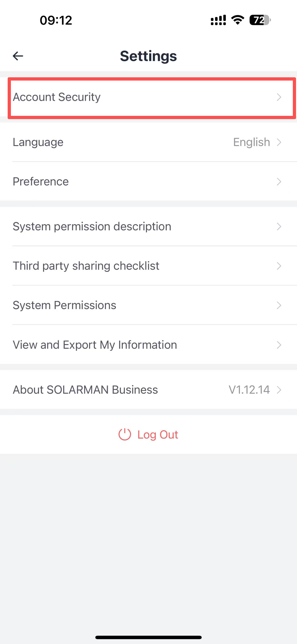This screenshot has width=297, height=644.
Task: Click the chevron next to Preference
Action: click(x=279, y=182)
